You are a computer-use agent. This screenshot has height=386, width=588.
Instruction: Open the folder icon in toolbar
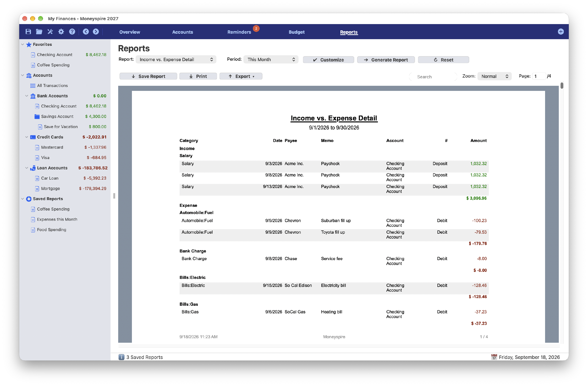(x=39, y=32)
